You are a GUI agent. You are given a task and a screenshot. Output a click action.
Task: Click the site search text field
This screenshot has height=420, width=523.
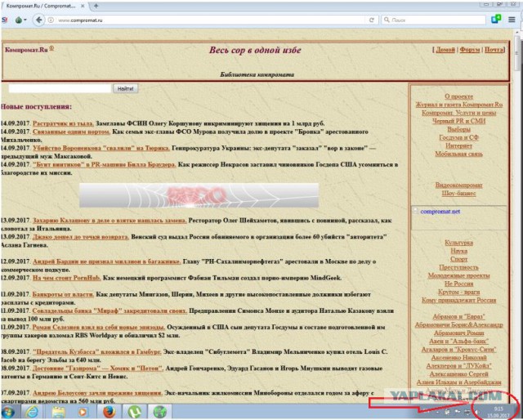(55, 87)
